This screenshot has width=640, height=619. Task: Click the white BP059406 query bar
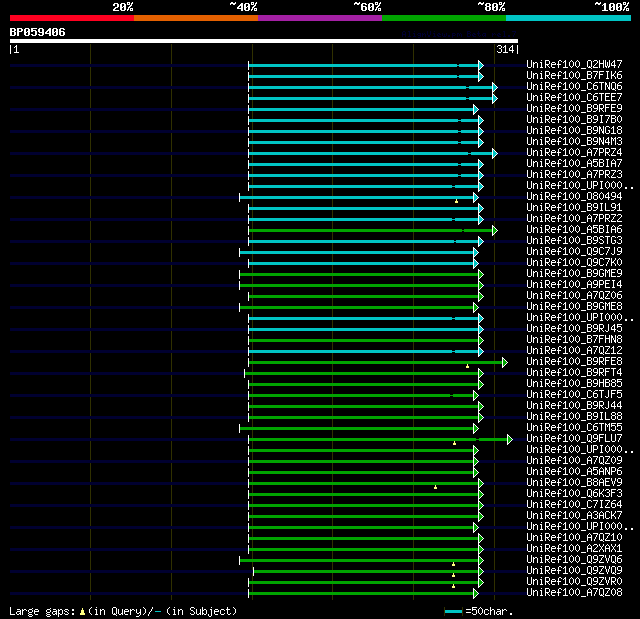[x=263, y=41]
